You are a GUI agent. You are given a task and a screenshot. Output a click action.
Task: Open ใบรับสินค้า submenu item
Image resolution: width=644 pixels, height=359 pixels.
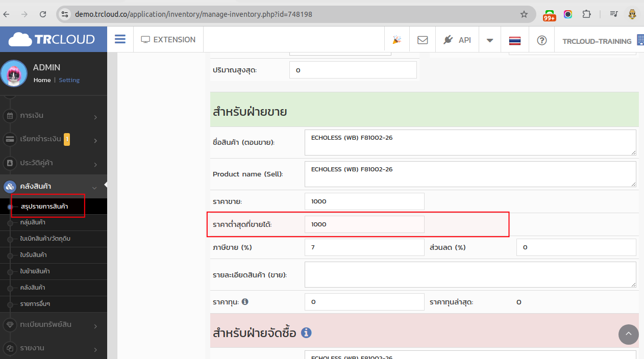click(x=33, y=255)
